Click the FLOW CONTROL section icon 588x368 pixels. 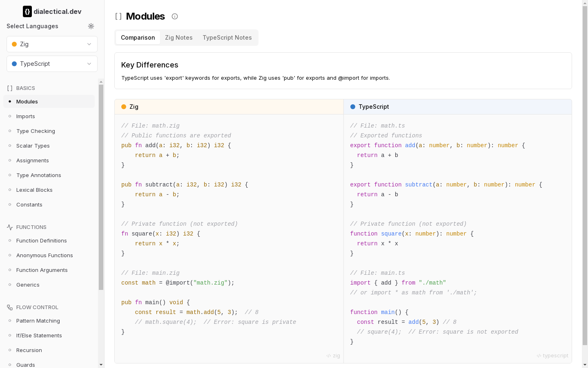pyautogui.click(x=10, y=307)
